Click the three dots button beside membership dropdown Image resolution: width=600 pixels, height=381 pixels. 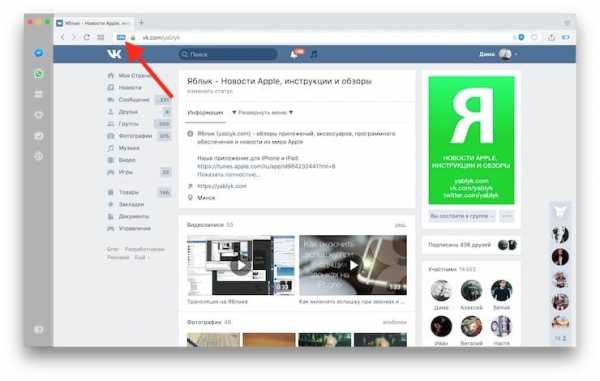click(507, 216)
